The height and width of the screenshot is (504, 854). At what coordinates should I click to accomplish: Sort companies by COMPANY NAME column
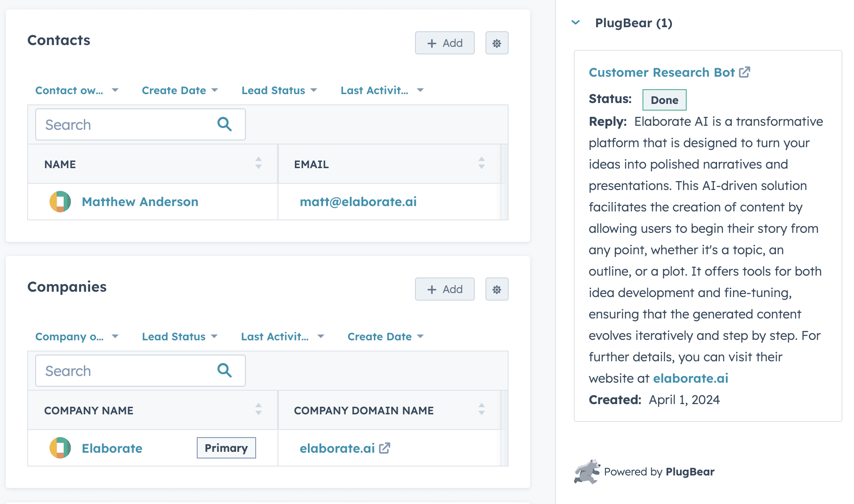(x=258, y=409)
